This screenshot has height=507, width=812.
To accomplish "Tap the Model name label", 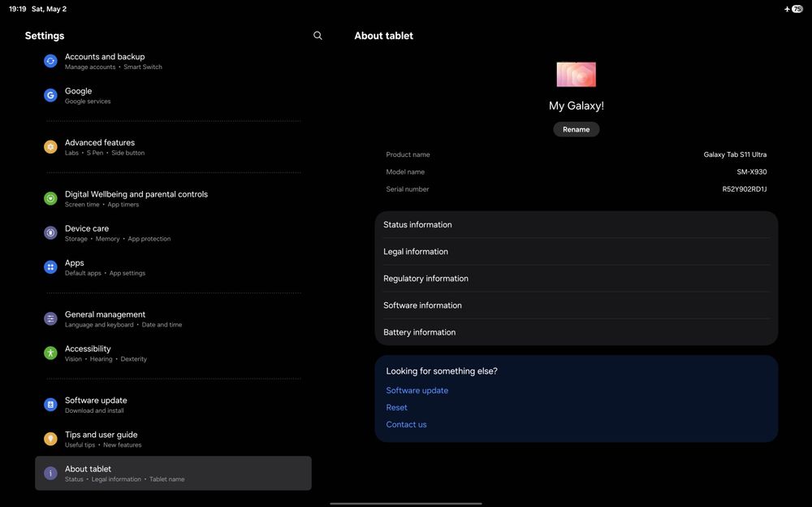I will pos(405,171).
